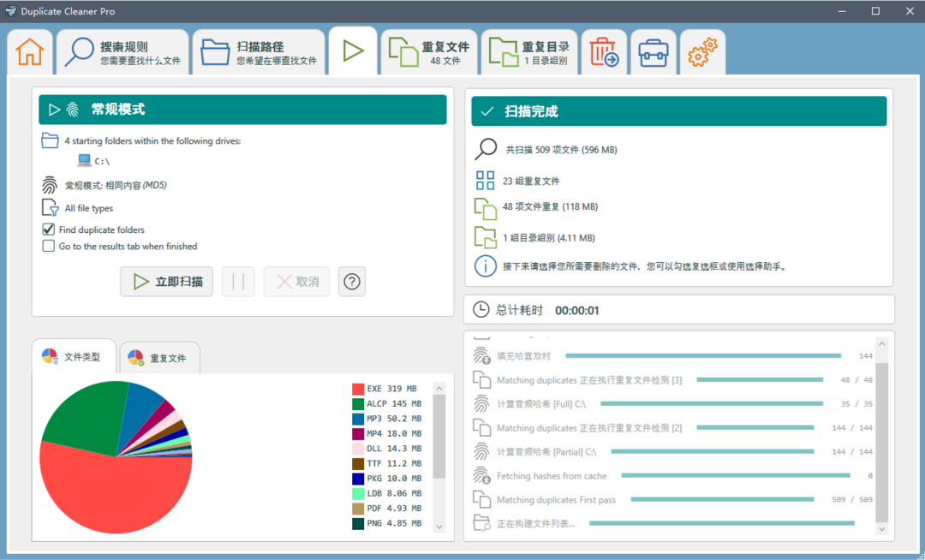The width and height of the screenshot is (925, 560).
Task: Collapse the 扫描完成 results header
Action: (x=679, y=110)
